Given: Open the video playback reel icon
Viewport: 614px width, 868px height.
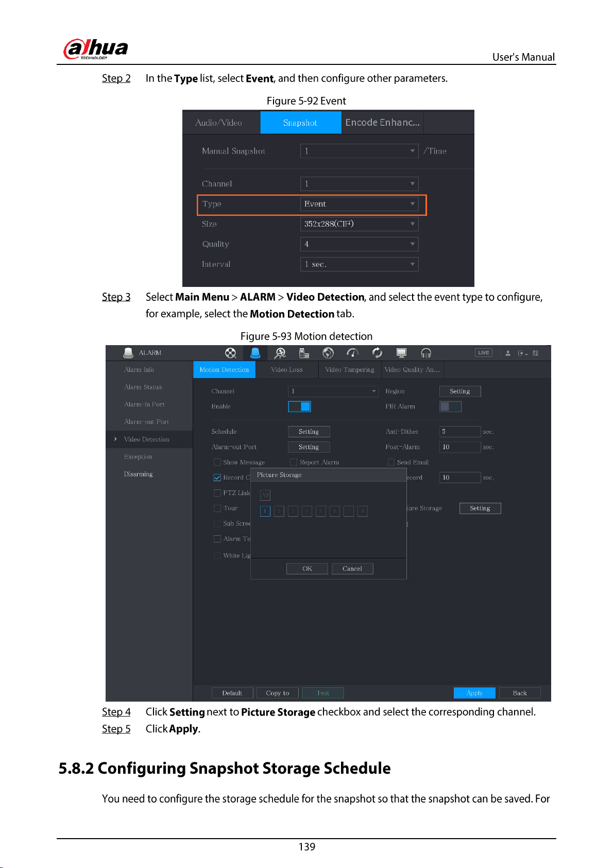Looking at the screenshot, I should click(231, 353).
